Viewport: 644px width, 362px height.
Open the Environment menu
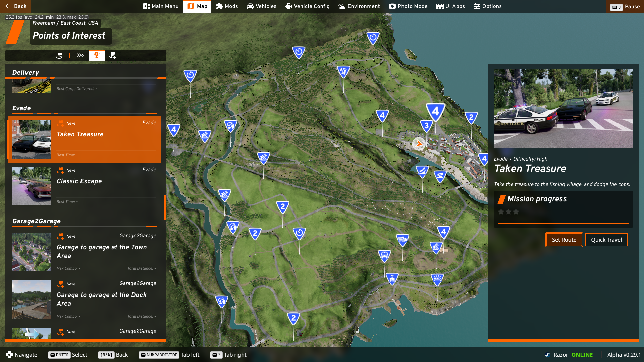pyautogui.click(x=359, y=6)
